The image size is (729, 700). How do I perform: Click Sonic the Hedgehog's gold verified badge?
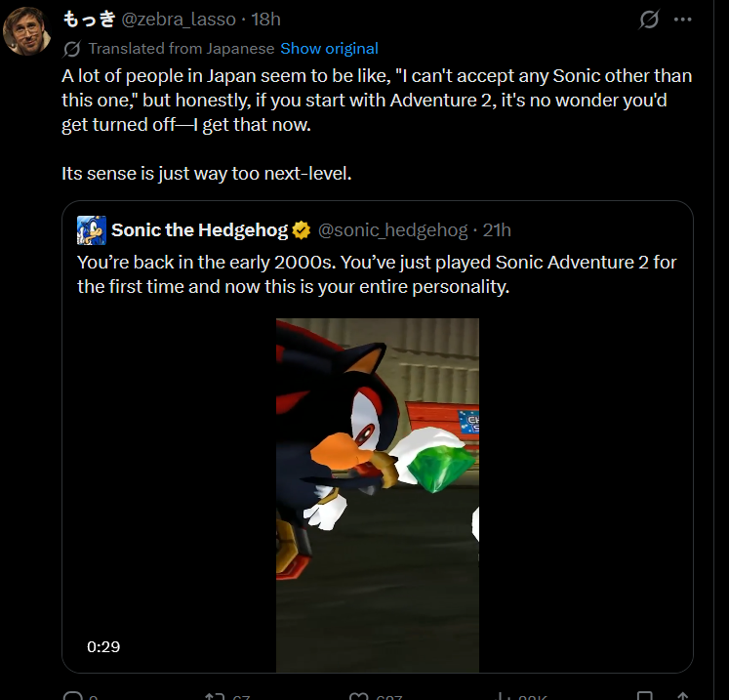[x=302, y=230]
